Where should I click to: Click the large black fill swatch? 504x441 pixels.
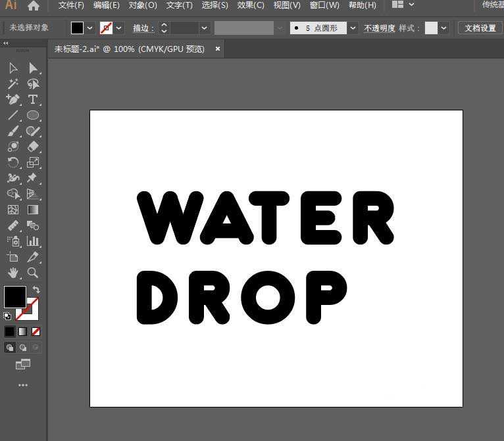click(14, 296)
